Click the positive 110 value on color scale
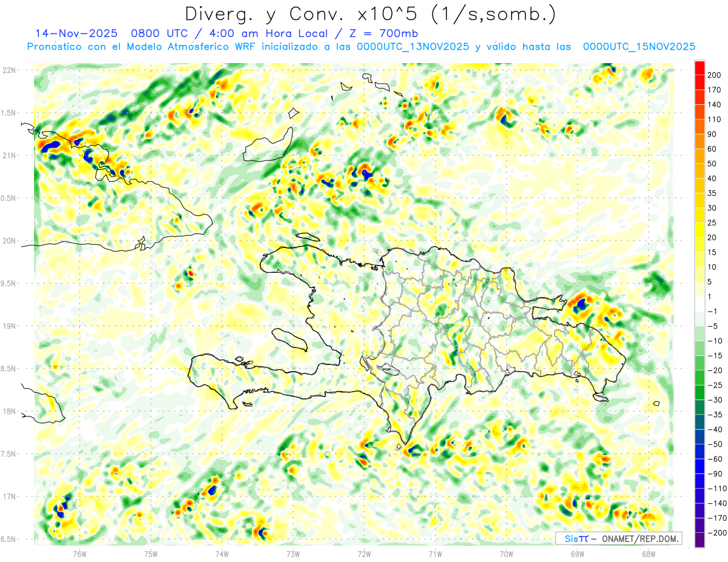This screenshot has height=562, width=728. coord(715,119)
